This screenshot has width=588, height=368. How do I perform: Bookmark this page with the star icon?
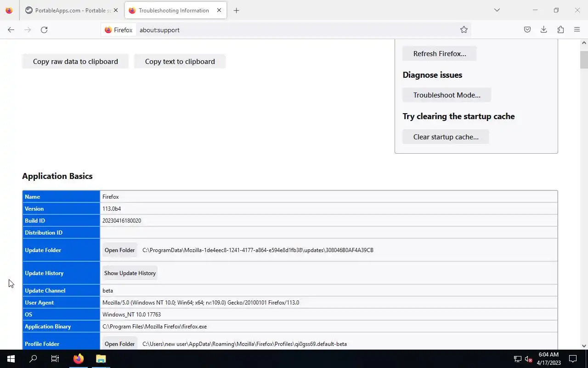pyautogui.click(x=464, y=30)
